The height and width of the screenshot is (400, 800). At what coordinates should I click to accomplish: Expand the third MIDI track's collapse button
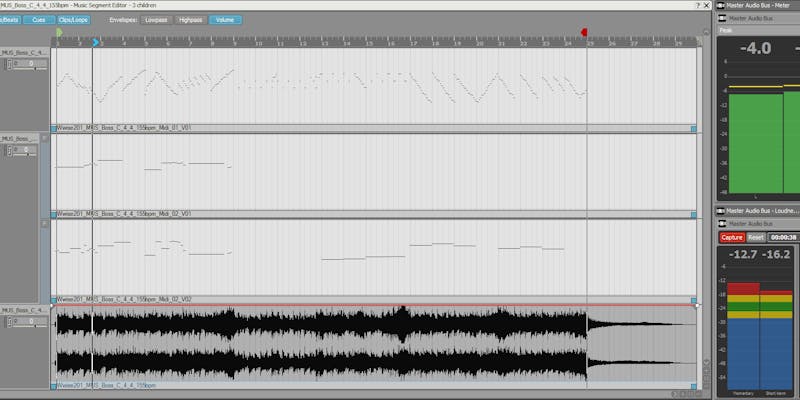click(x=44, y=224)
